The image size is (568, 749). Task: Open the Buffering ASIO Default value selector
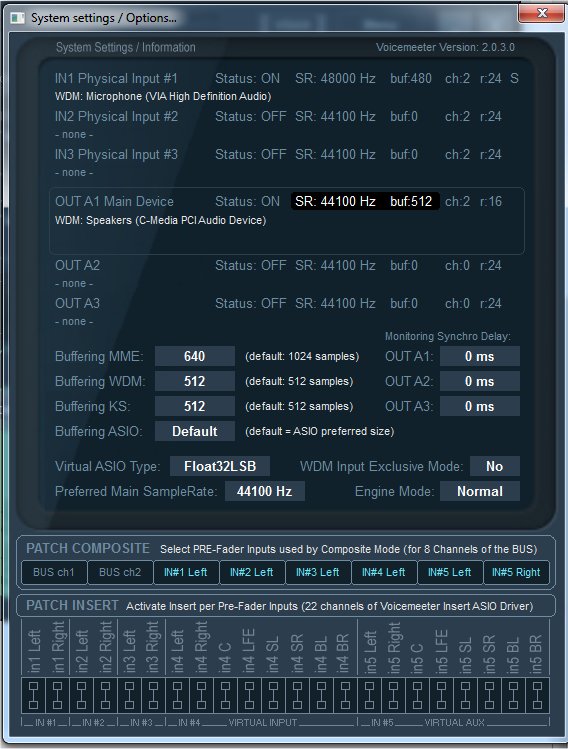tap(194, 431)
